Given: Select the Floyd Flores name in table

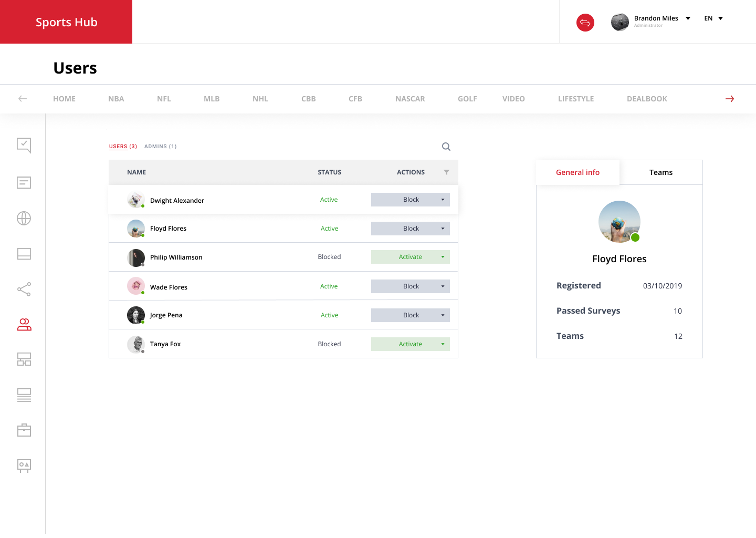Looking at the screenshot, I should (x=168, y=229).
